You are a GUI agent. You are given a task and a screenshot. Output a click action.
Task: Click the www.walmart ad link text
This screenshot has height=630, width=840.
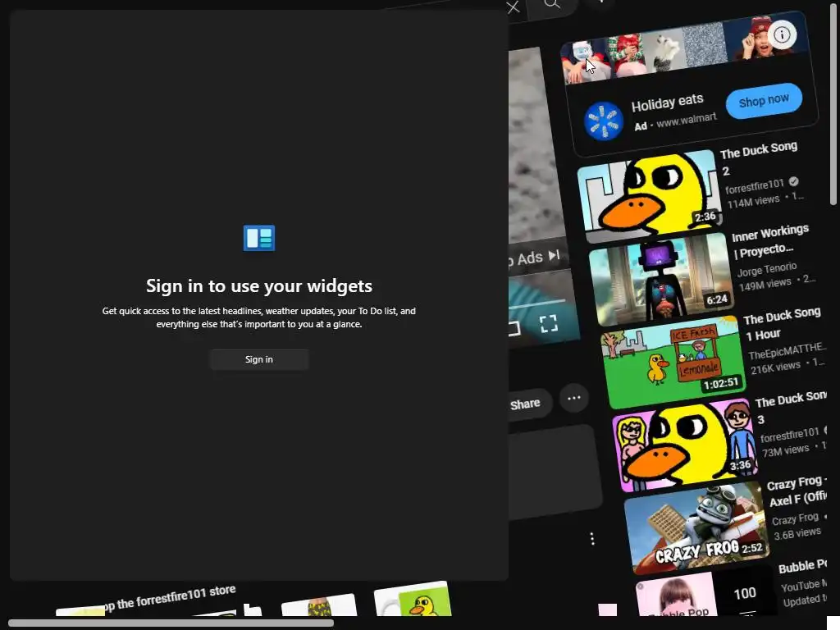coord(687,120)
